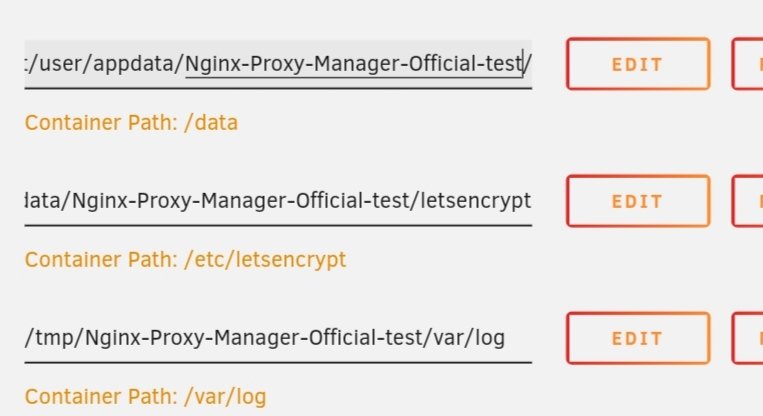The height and width of the screenshot is (416, 763).
Task: Click EDIT for the /etc/letsencrypt path
Action: 638,201
